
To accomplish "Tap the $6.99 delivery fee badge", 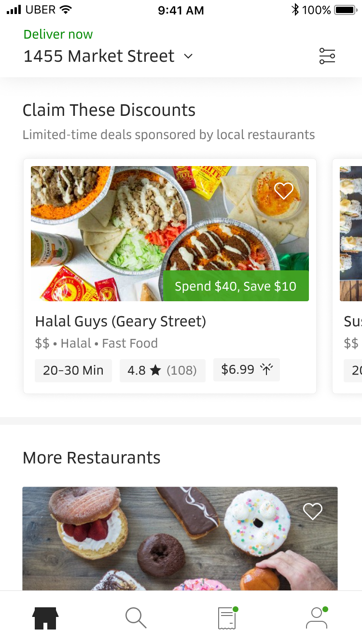I will pos(247,370).
